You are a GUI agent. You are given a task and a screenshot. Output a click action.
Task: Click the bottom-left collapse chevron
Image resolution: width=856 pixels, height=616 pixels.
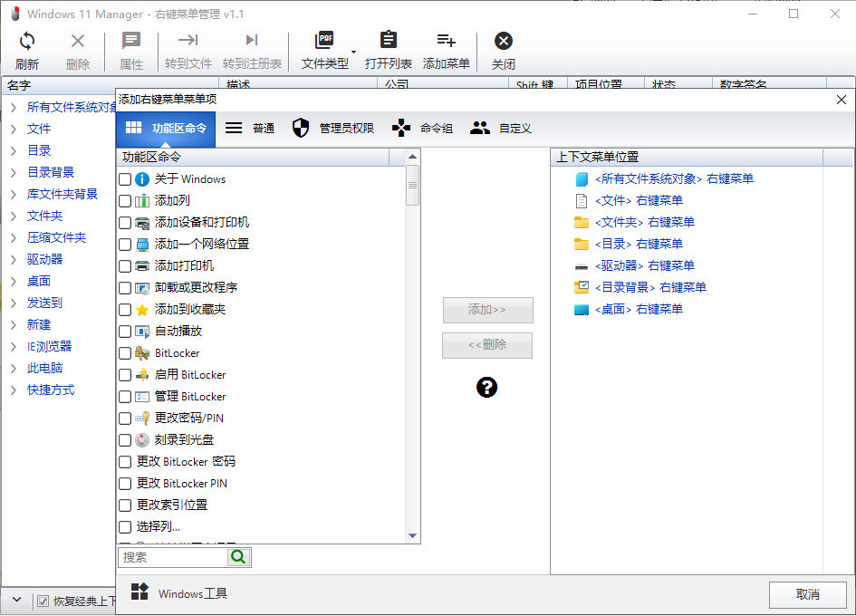coord(17,600)
